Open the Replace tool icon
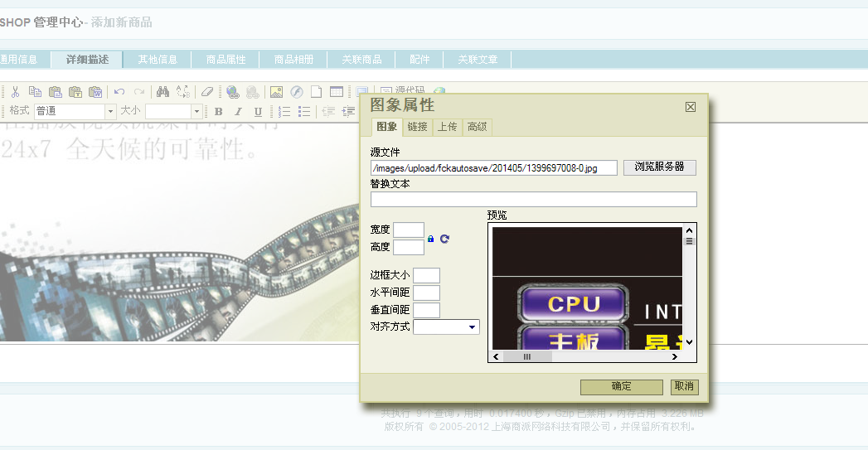The width and height of the screenshot is (868, 450). point(182,92)
